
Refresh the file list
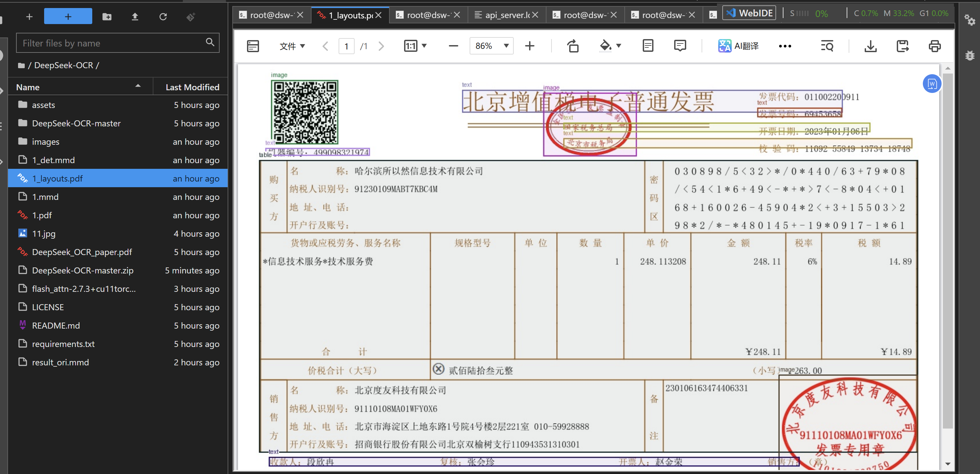tap(163, 16)
